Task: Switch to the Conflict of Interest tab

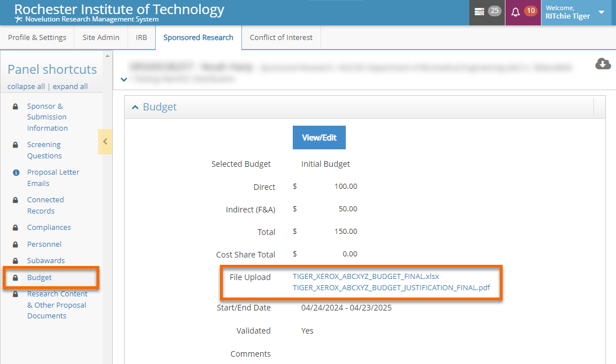Action: pos(281,38)
